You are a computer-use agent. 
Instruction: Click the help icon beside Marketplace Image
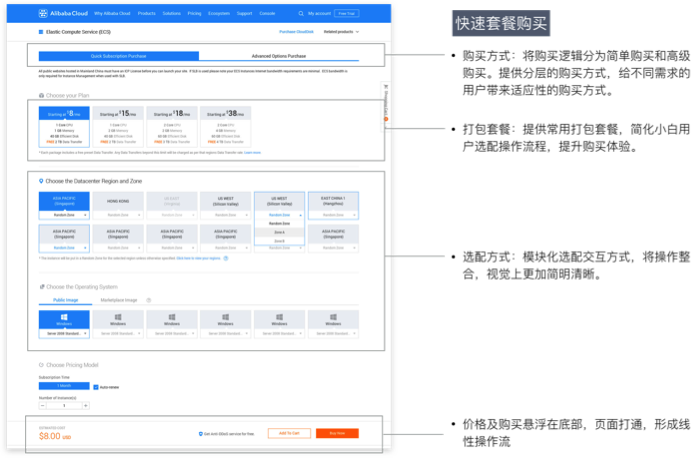(x=149, y=300)
